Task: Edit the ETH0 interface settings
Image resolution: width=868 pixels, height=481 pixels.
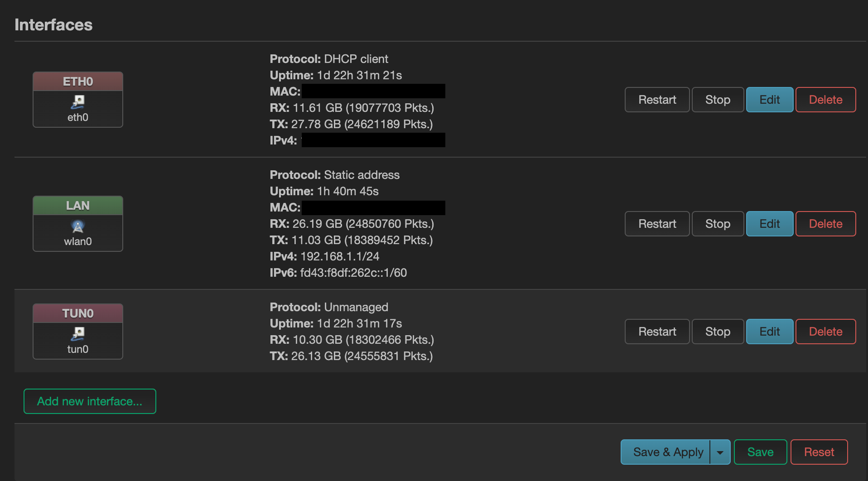Action: pyautogui.click(x=769, y=100)
